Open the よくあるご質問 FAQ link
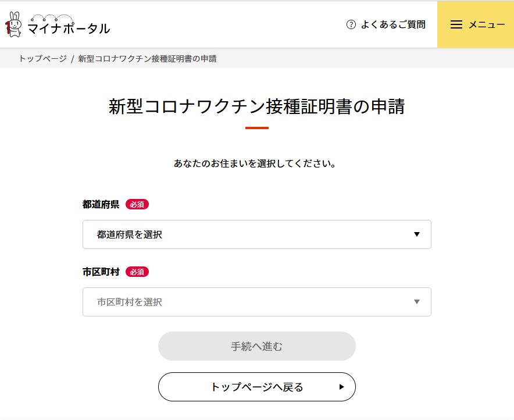The image size is (514, 420). pos(393,24)
